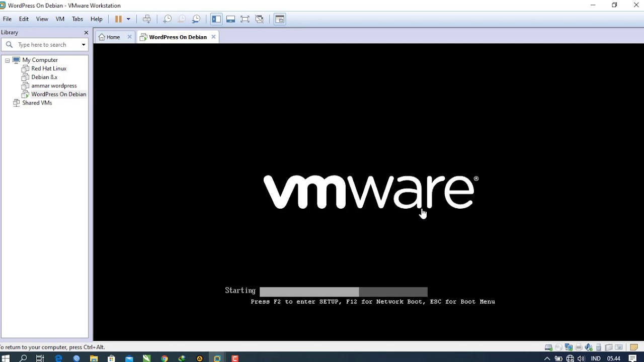Open the View menu

(42, 19)
